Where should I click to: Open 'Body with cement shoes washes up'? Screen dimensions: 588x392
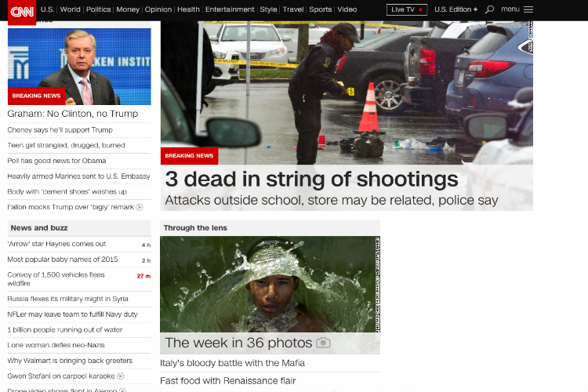[67, 191]
